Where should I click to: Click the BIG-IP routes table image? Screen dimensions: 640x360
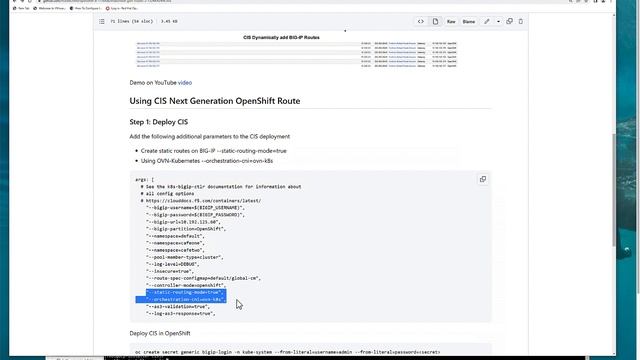[296, 51]
